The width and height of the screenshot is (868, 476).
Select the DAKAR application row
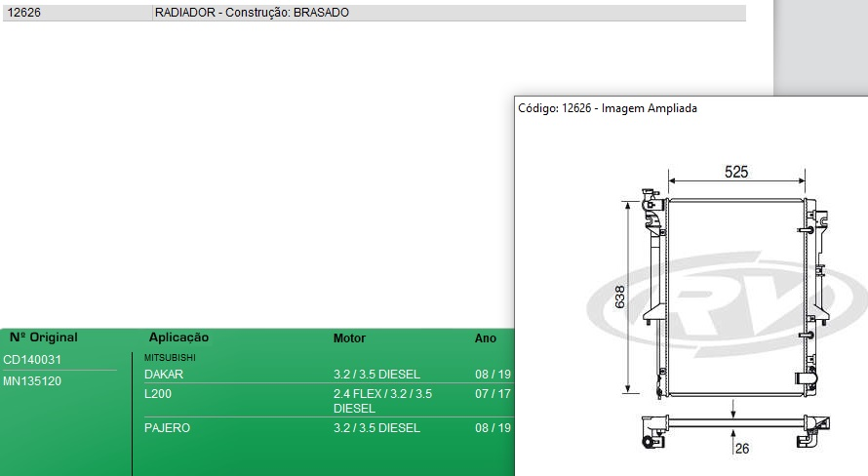pyautogui.click(x=163, y=375)
